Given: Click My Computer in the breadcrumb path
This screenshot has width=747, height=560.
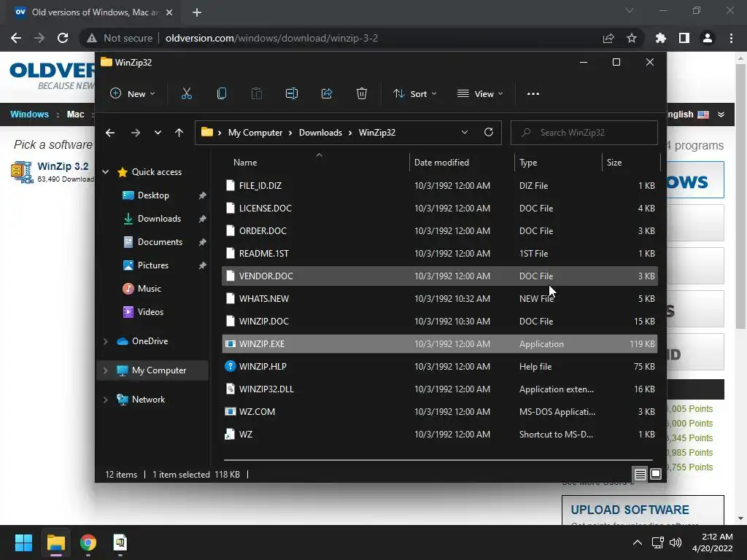Looking at the screenshot, I should (255, 133).
